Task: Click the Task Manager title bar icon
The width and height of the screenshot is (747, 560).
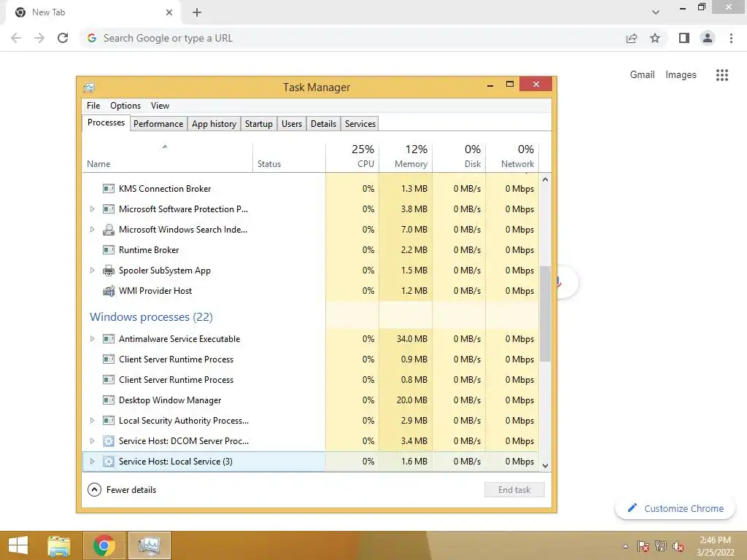Action: point(89,87)
